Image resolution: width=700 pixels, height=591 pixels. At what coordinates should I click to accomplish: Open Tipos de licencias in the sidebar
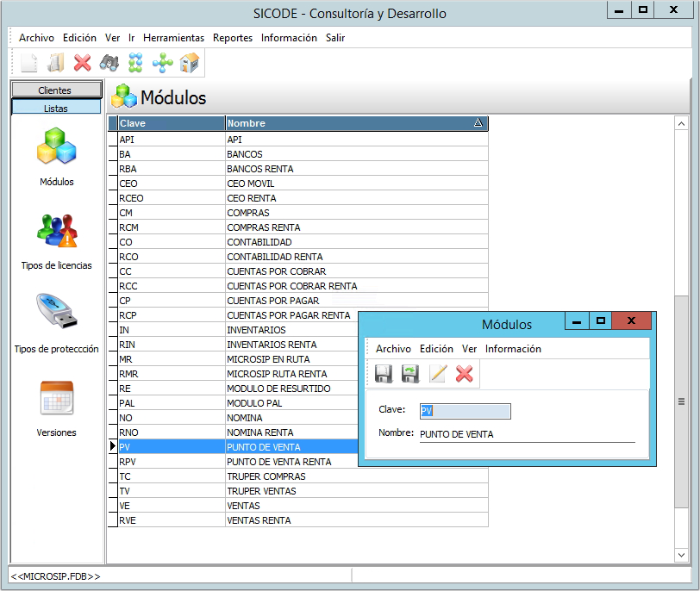56,230
